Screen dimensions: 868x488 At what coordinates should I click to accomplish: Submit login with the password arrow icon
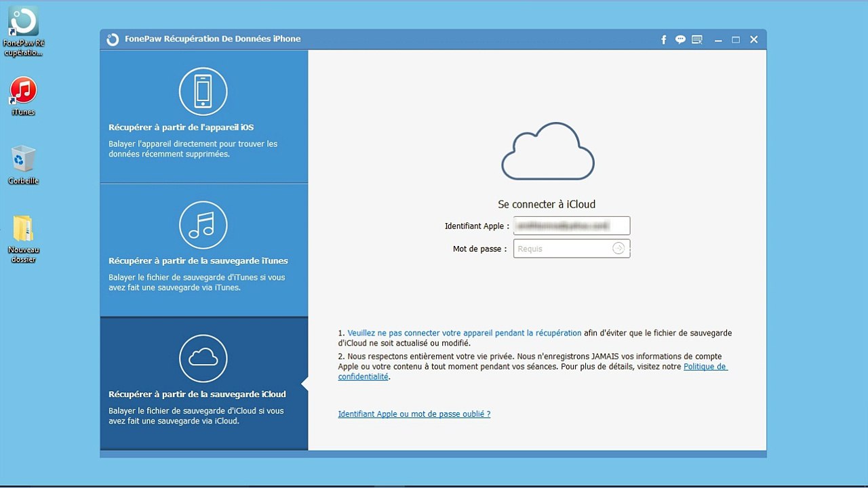(618, 249)
